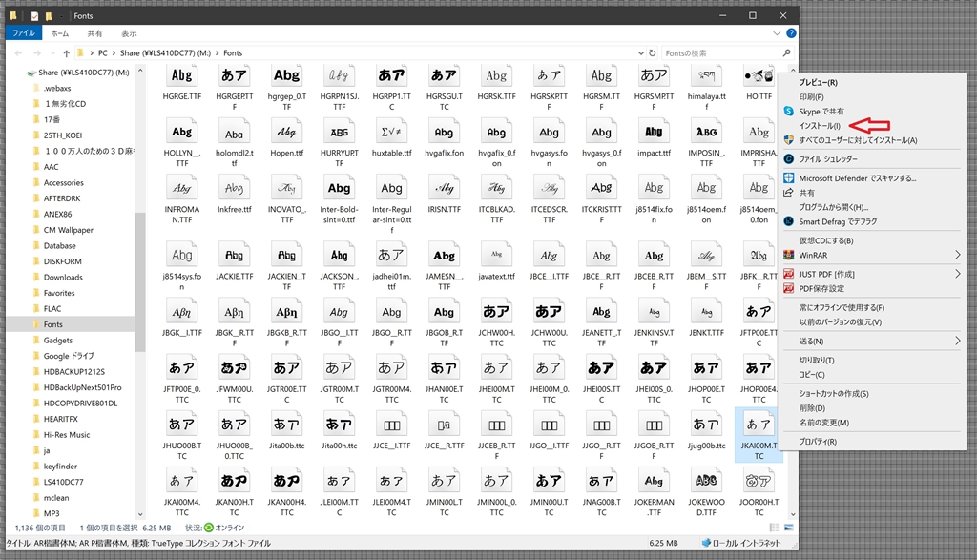
Task: Select the Jjug00b.ttc font file icon
Action: click(x=706, y=425)
